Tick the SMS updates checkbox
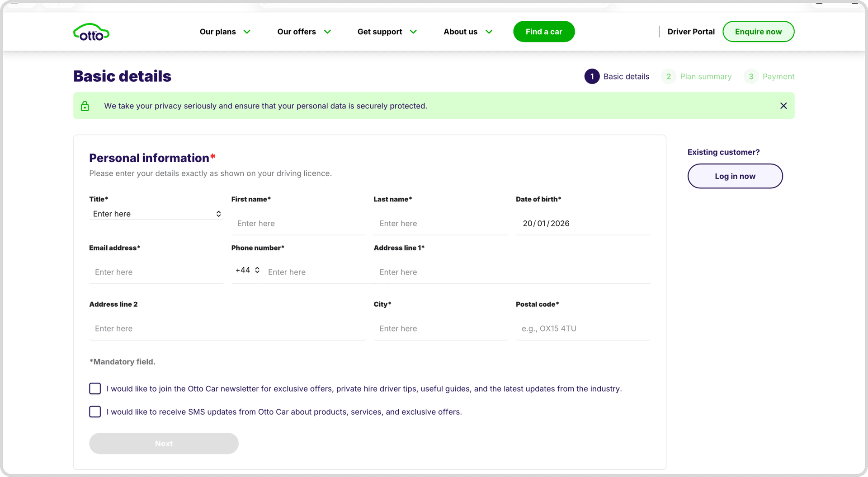Image resolution: width=868 pixels, height=477 pixels. [x=95, y=412]
